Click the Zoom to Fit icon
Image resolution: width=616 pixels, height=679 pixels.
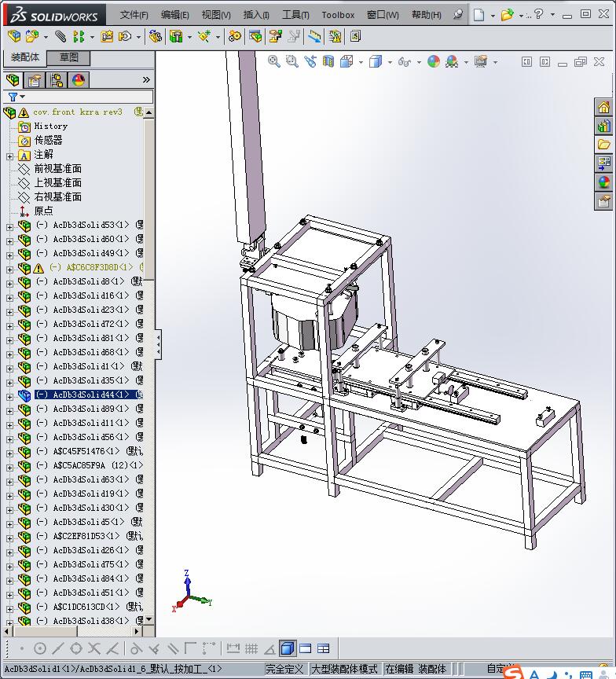[273, 61]
